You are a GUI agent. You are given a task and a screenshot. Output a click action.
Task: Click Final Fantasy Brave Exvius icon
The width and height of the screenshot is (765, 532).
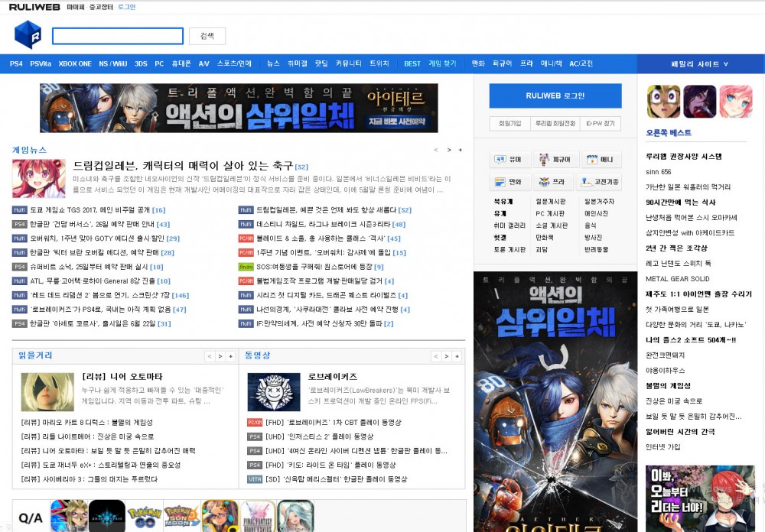coord(258,517)
